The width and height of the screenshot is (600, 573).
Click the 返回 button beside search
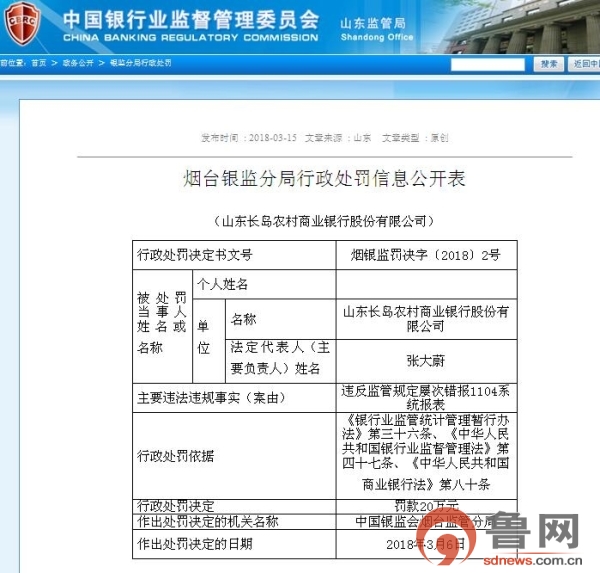584,64
